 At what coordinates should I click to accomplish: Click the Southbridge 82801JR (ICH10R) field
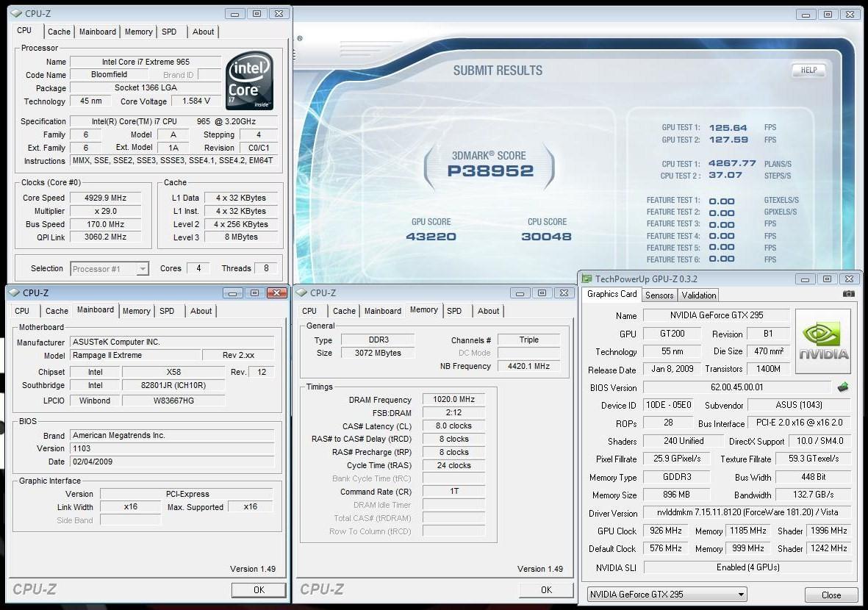[173, 385]
